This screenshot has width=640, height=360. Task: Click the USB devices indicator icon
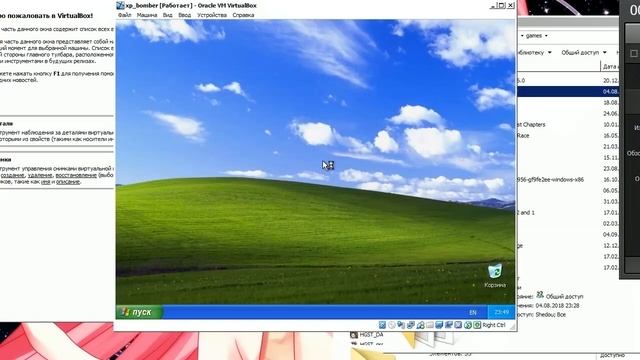[x=420, y=325]
